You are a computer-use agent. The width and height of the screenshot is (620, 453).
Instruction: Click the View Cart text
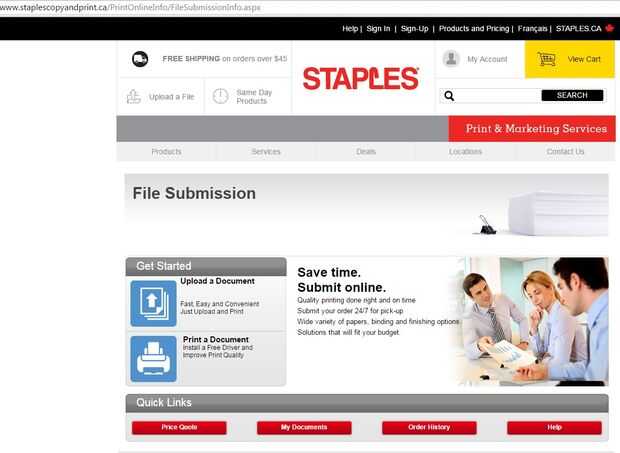(x=584, y=59)
